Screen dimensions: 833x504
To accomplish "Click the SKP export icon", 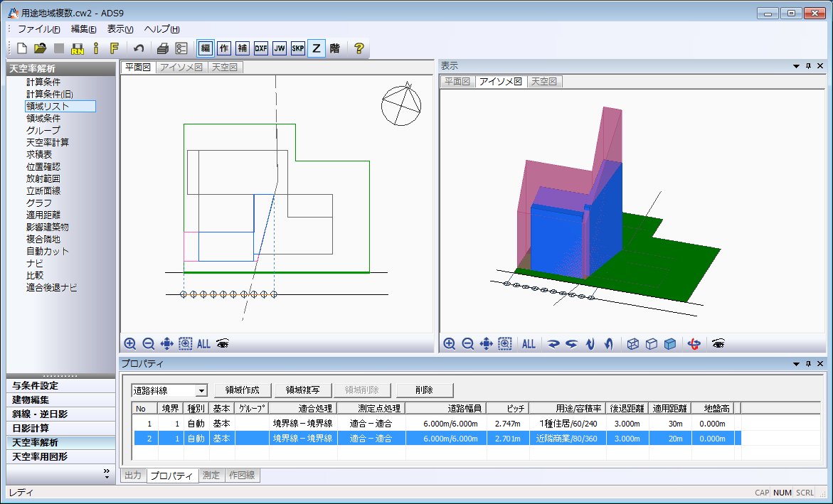I will pyautogui.click(x=298, y=48).
